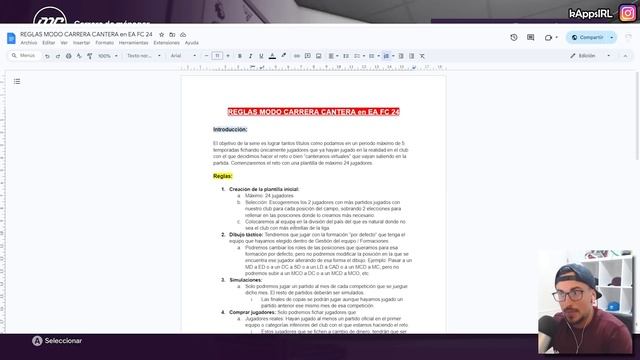
Task: Expand the Compartir dropdown arrow
Action: click(612, 38)
